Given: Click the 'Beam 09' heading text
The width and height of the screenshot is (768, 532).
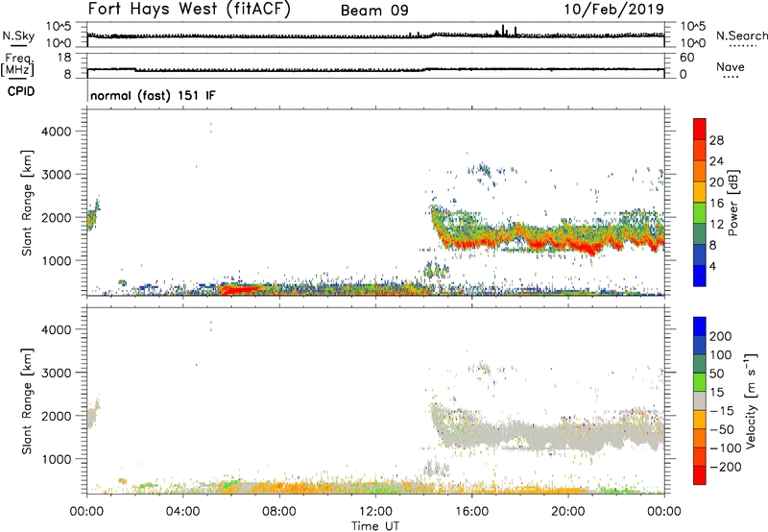Looking at the screenshot, I should pyautogui.click(x=374, y=11).
